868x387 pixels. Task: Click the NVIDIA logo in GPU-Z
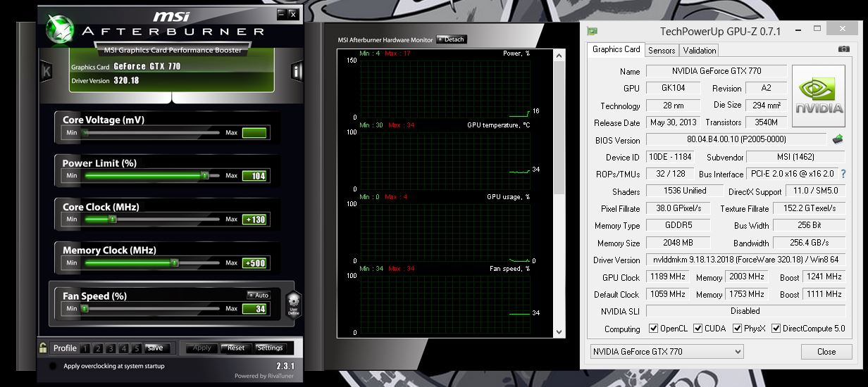click(819, 96)
